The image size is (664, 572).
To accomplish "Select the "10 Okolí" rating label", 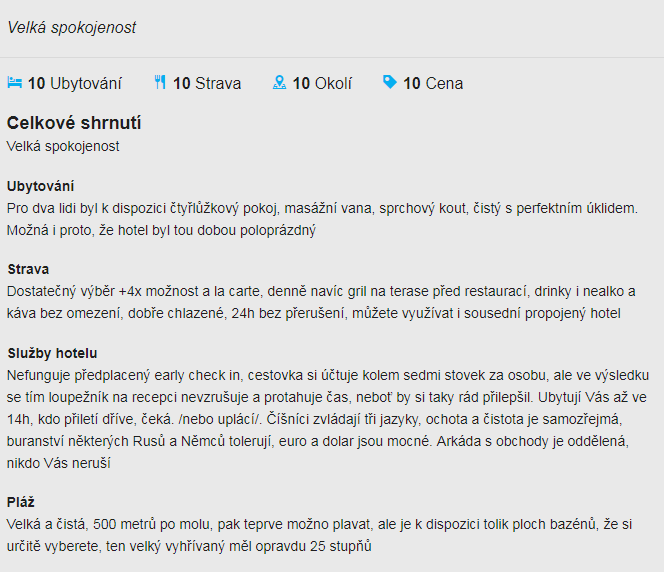I will (322, 84).
